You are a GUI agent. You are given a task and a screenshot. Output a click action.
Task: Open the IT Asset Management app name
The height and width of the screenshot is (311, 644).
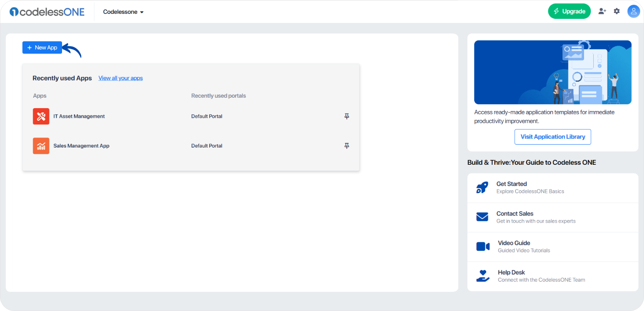coord(79,116)
